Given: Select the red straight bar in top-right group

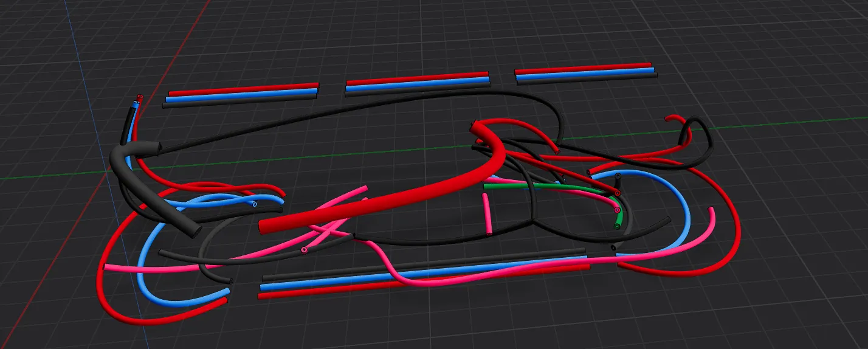Looking at the screenshot, I should point(583,67).
